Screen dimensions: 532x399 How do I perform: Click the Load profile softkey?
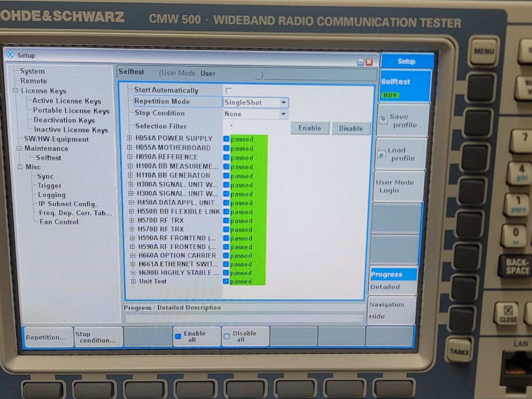[401, 154]
